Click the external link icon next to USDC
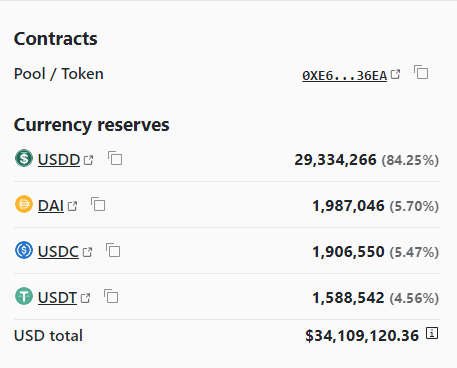 pos(87,252)
